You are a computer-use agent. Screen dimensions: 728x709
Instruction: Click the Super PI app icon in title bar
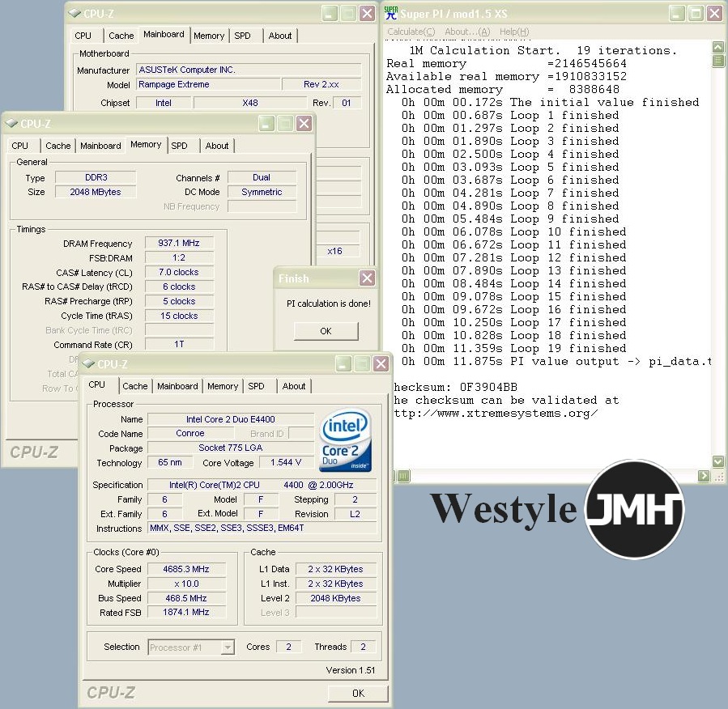[x=391, y=14]
